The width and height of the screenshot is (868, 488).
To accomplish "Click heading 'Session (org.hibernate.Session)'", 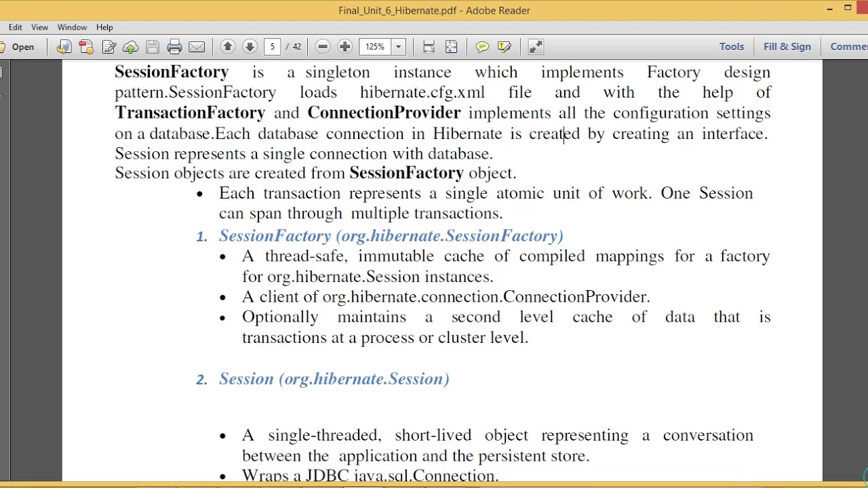I will [334, 379].
